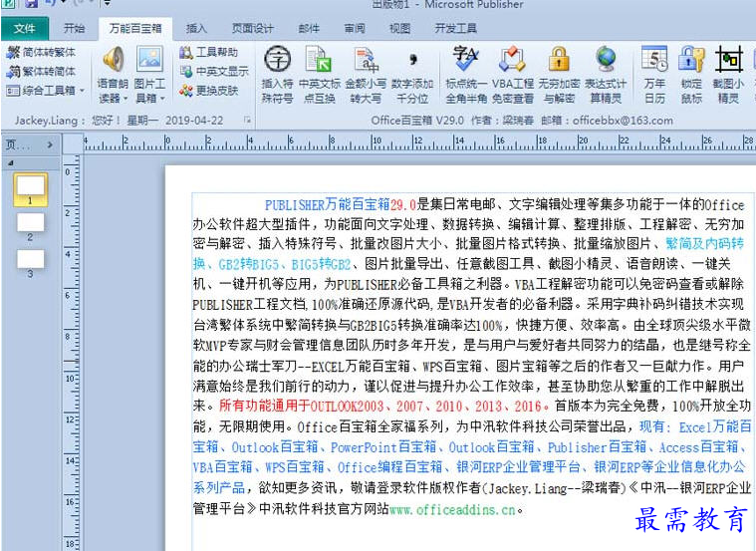Screen dimensions: 756x551
Task: Open 工具帮助
Action: (x=209, y=52)
